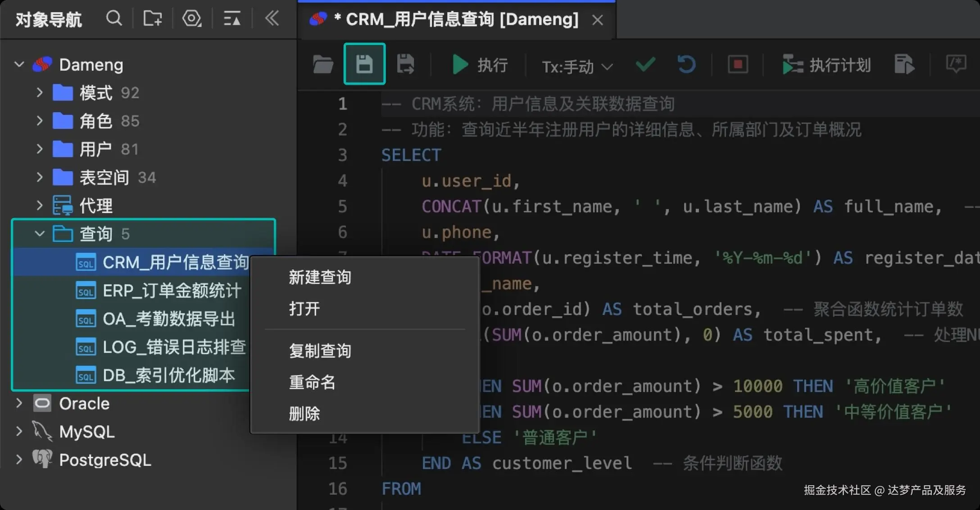Close the CRM_用户信息查询 editor tab

(x=597, y=20)
